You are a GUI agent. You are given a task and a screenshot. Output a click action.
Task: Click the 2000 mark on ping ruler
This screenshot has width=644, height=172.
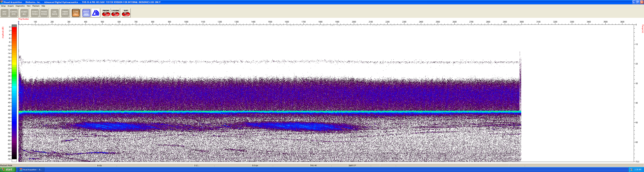click(x=354, y=22)
